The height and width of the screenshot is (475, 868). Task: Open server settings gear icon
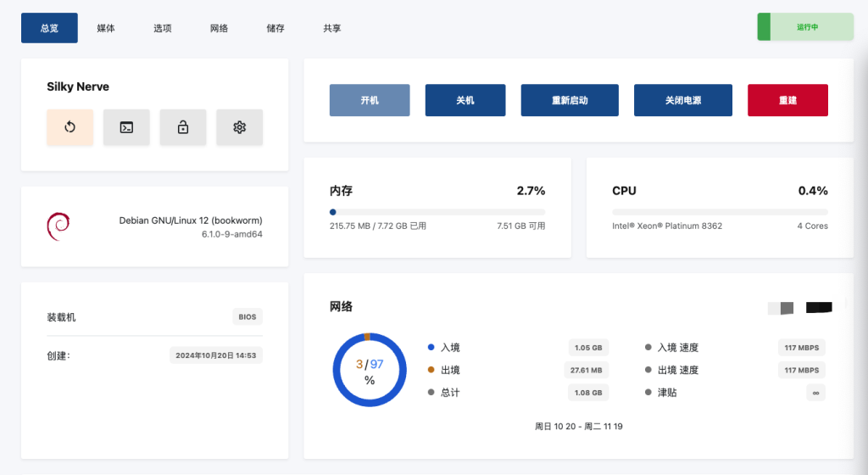point(239,127)
